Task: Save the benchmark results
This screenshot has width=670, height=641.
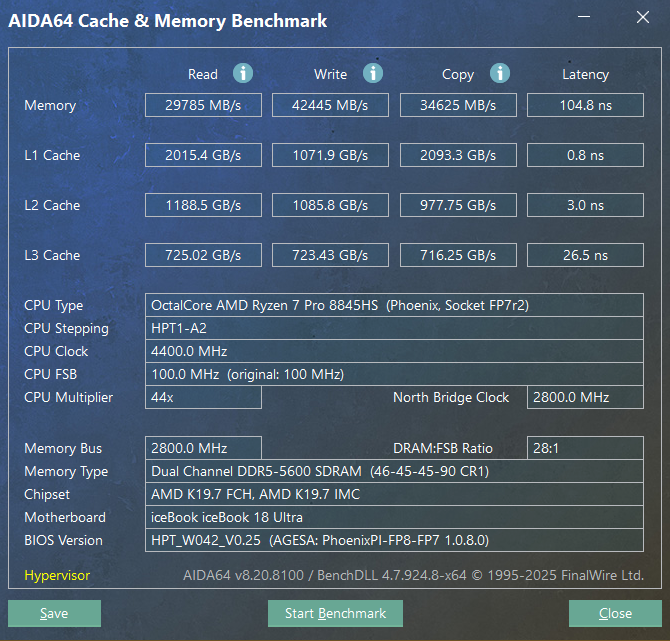Action: tap(54, 613)
